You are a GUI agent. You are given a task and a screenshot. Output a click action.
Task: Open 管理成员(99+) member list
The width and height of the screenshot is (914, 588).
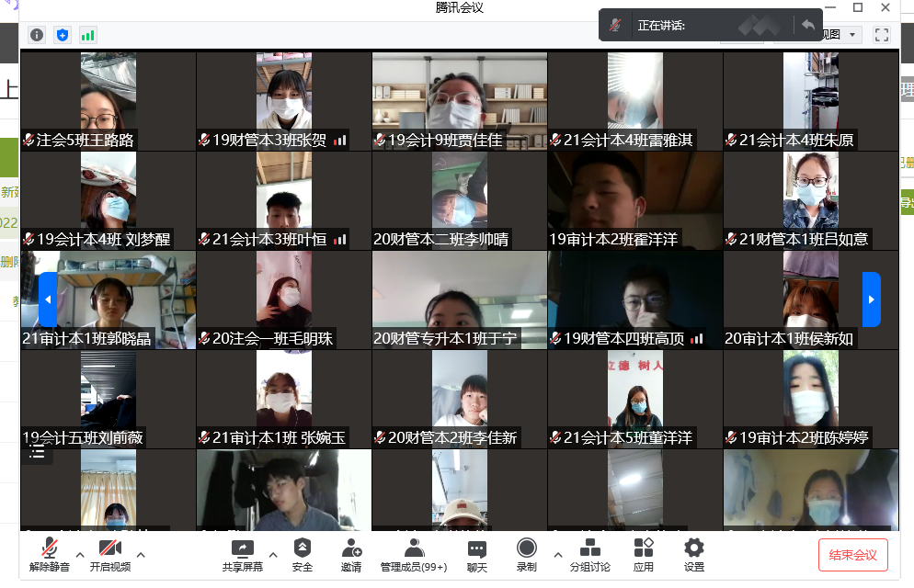[414, 555]
